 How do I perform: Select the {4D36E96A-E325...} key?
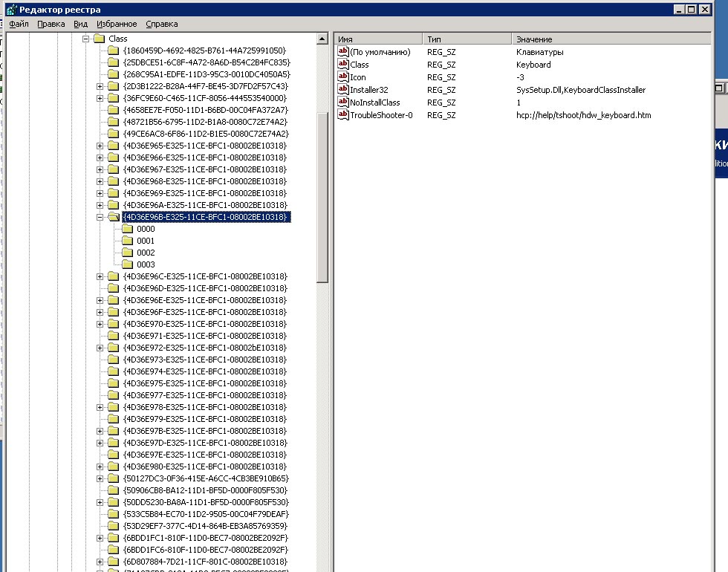tap(205, 205)
